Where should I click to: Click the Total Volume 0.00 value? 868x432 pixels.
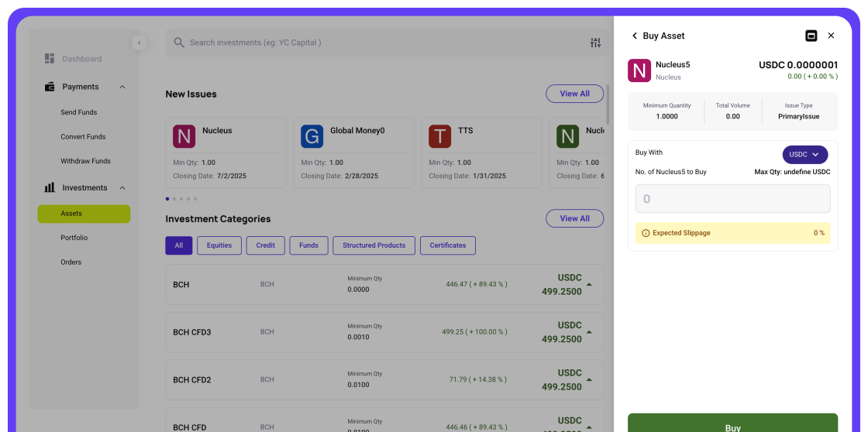coord(732,117)
